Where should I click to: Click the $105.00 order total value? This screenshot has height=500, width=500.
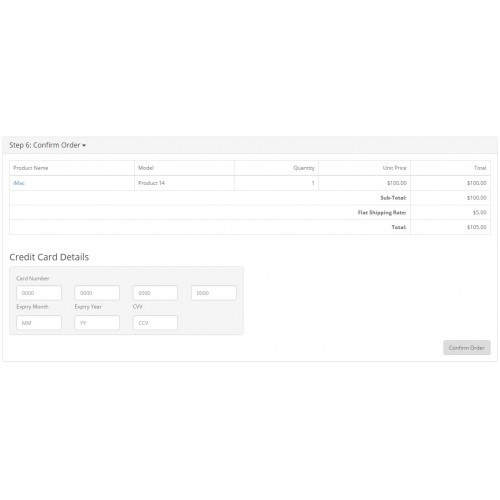coord(477,227)
